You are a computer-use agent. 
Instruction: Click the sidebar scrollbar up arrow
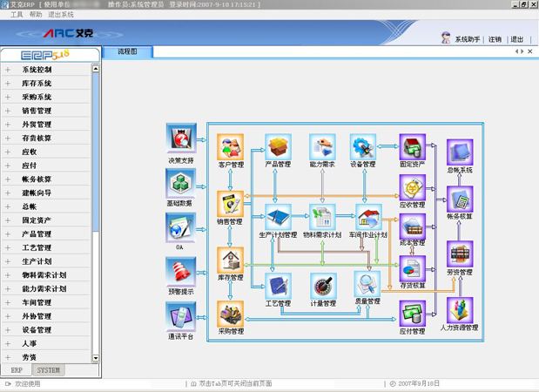tap(97, 68)
